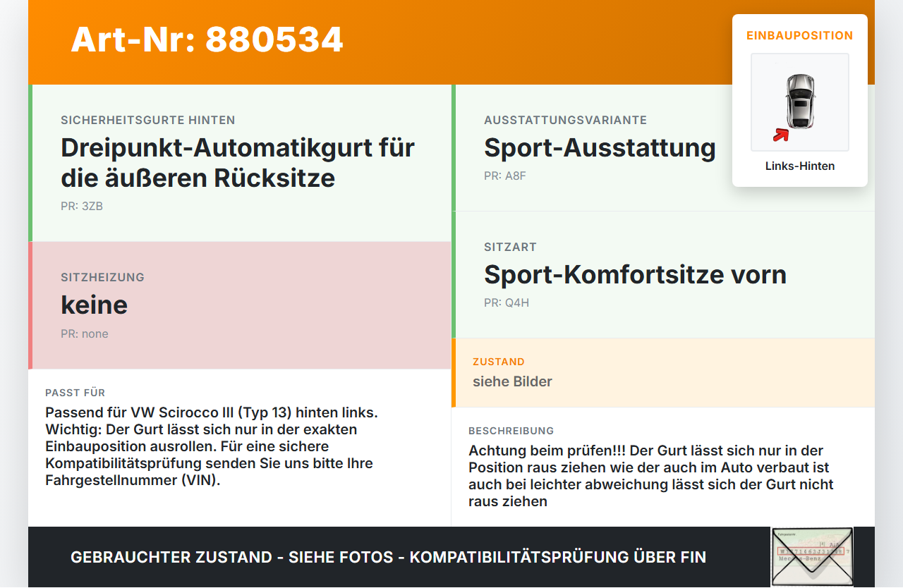Click the PASST FÜR label
Screen dimensions: 903x588
[x=75, y=393]
